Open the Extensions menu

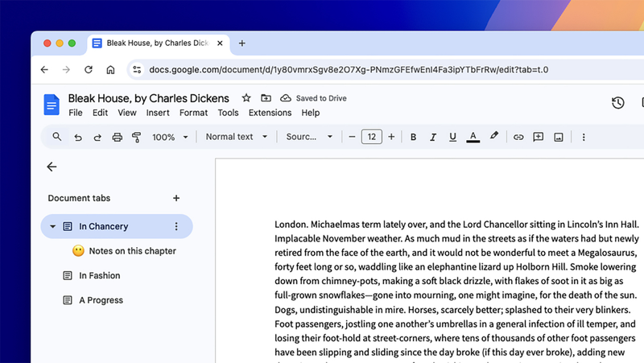tap(270, 113)
